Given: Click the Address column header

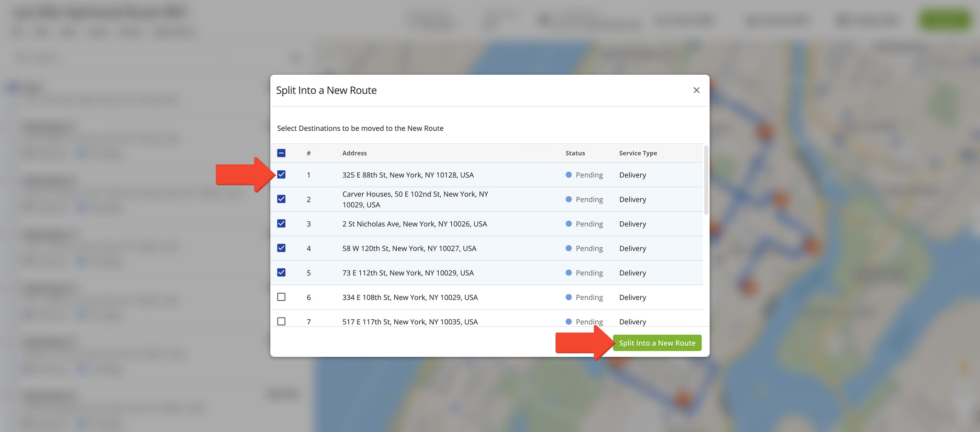Looking at the screenshot, I should click(355, 153).
